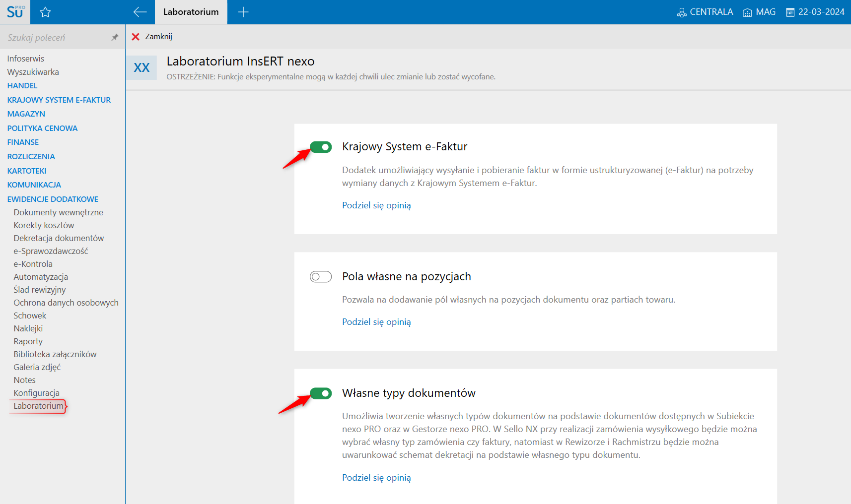Open Konfiguracja
Screen dimensions: 851x504
[x=37, y=393]
